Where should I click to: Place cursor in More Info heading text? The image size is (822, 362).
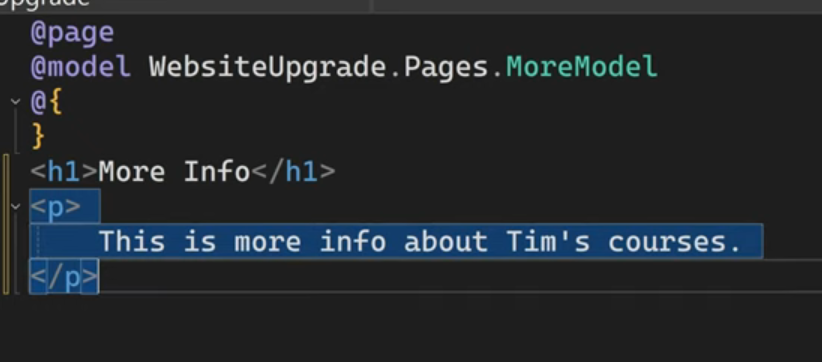(174, 172)
